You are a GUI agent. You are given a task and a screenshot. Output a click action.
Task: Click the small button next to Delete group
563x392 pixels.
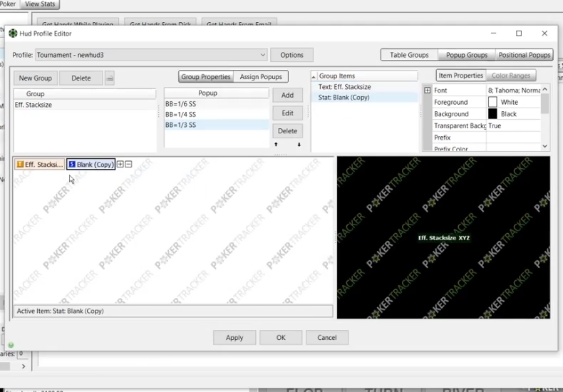coord(110,78)
